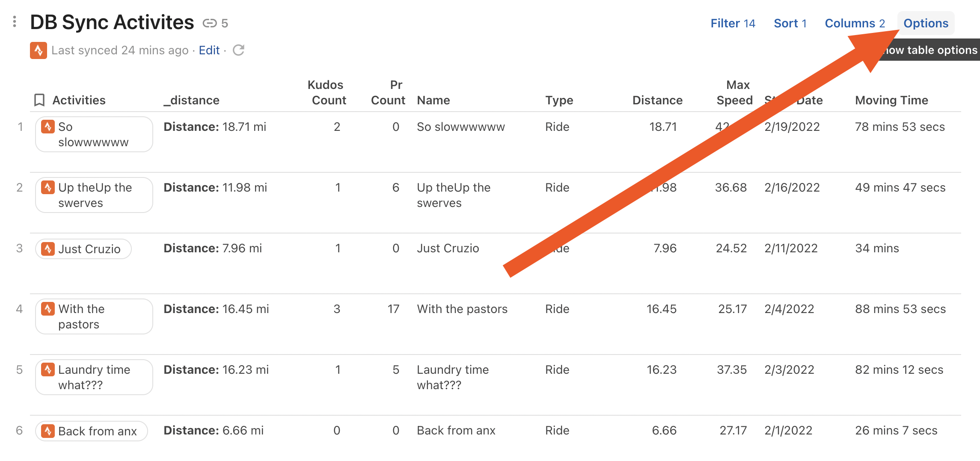Viewport: 980px width, 461px height.
Task: Show table Options
Action: pos(926,23)
